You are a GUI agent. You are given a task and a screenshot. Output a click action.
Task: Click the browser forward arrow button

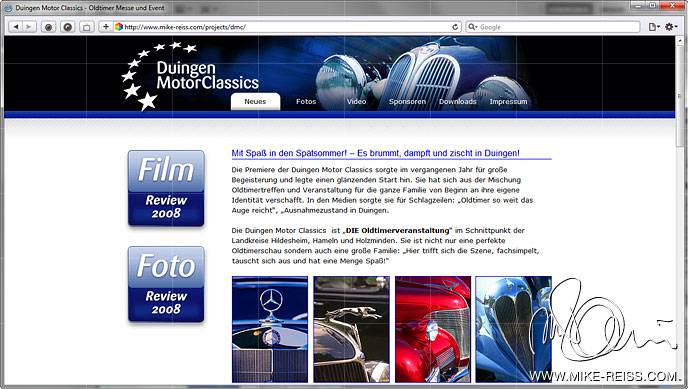(29, 27)
